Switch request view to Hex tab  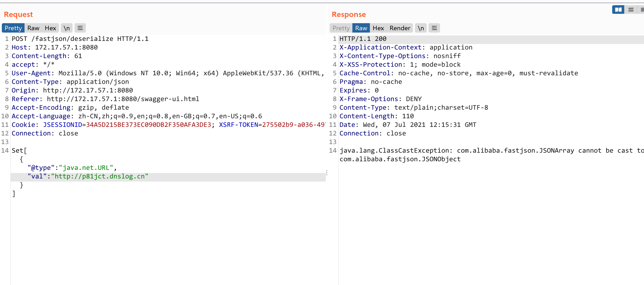point(50,28)
